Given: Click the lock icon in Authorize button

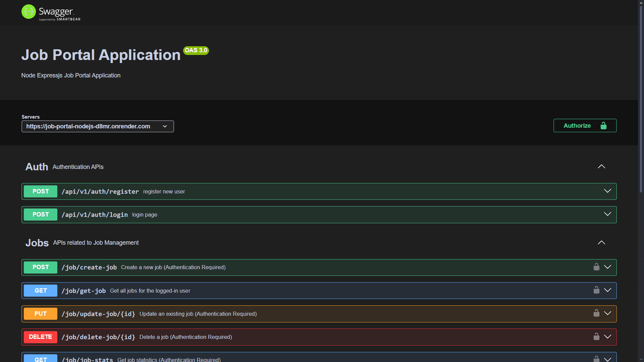Looking at the screenshot, I should [x=603, y=126].
